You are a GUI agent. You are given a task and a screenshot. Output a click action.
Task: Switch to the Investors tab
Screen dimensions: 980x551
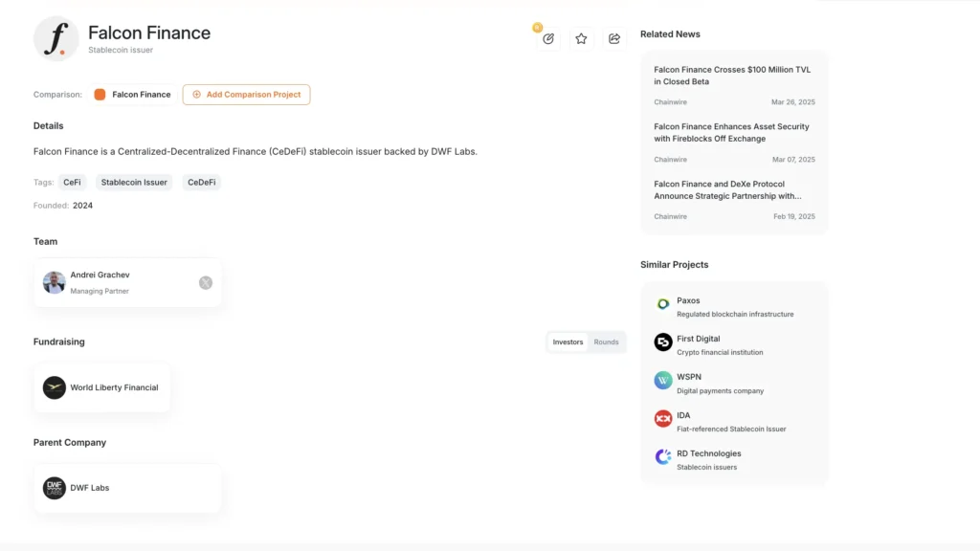pos(568,342)
